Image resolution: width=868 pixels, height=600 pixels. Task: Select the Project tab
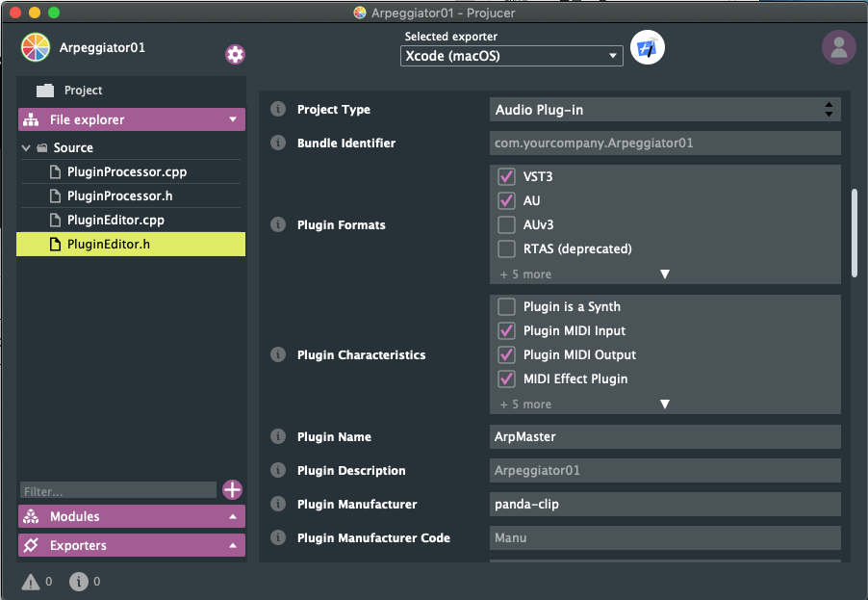pyautogui.click(x=131, y=91)
